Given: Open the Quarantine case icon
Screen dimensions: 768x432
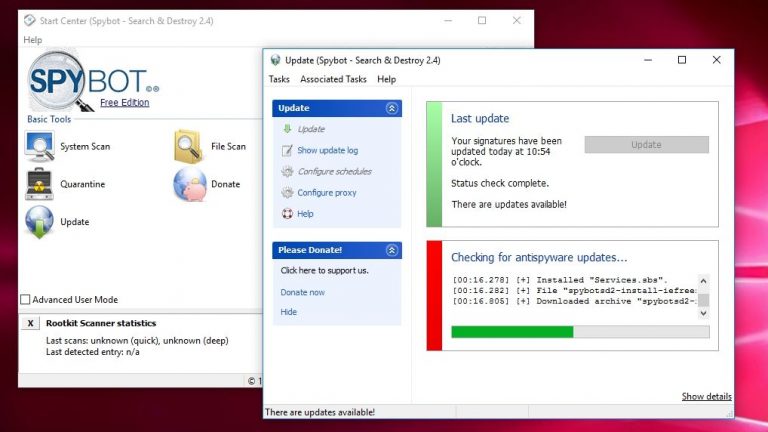Looking at the screenshot, I should [x=39, y=184].
